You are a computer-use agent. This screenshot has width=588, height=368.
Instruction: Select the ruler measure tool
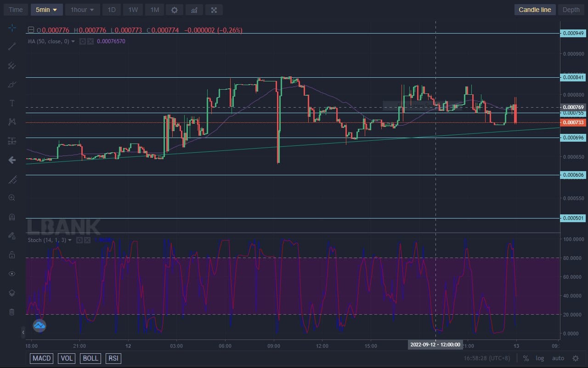tap(12, 179)
